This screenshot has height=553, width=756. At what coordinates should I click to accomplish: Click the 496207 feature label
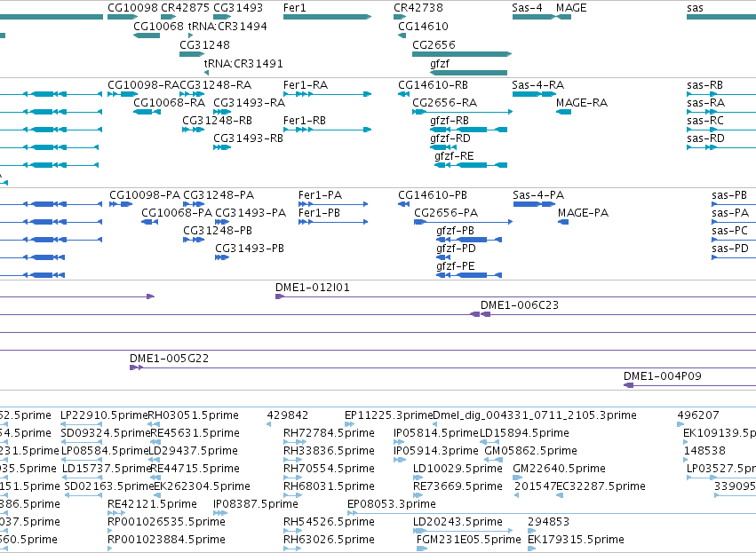698,415
